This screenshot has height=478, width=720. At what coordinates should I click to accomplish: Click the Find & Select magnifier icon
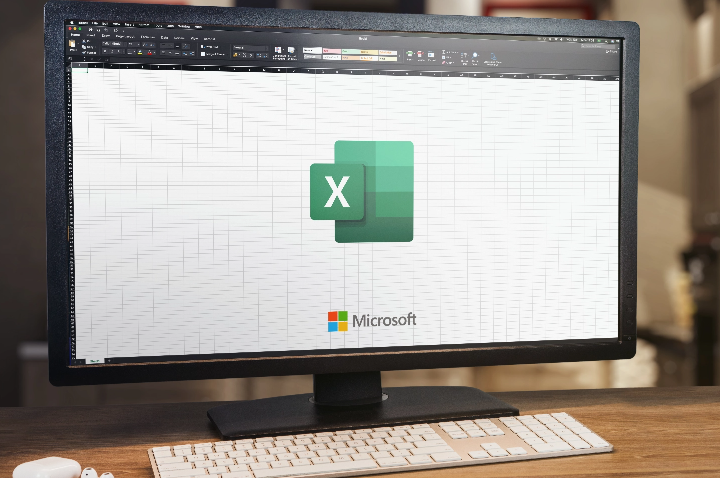click(x=475, y=55)
